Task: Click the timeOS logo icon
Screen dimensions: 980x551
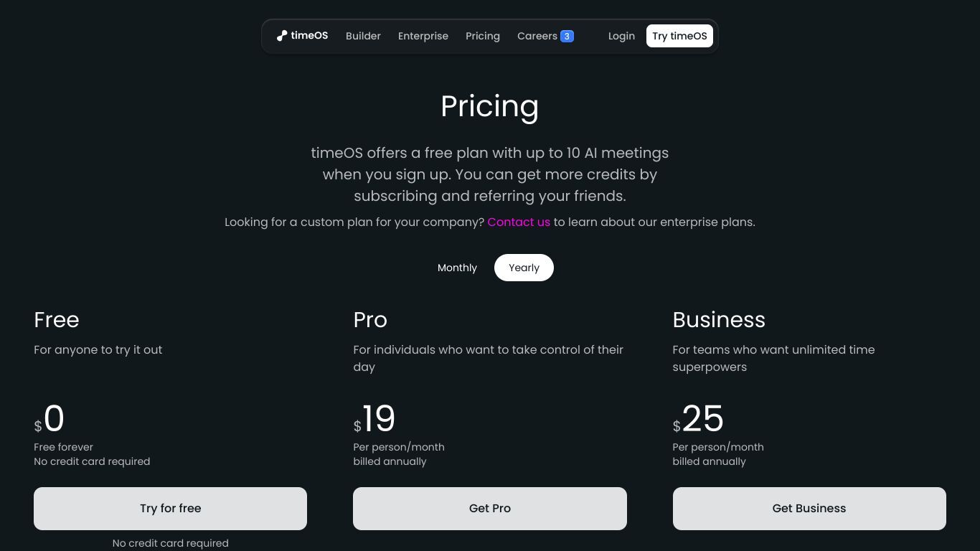Action: pyautogui.click(x=282, y=36)
